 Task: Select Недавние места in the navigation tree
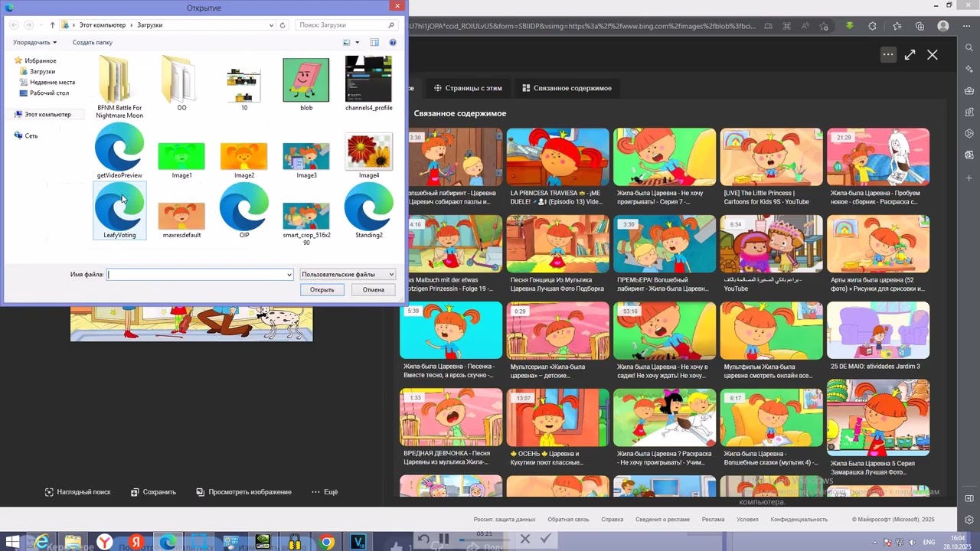tap(52, 82)
